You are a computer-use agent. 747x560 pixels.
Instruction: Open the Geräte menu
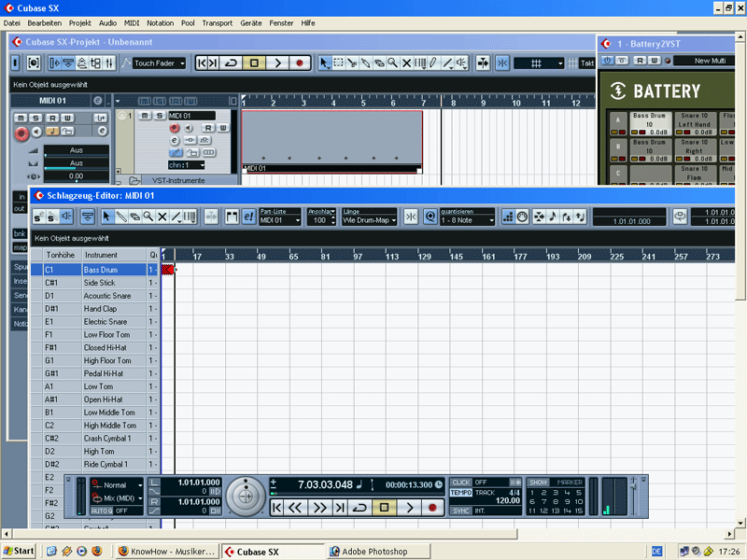point(251,22)
